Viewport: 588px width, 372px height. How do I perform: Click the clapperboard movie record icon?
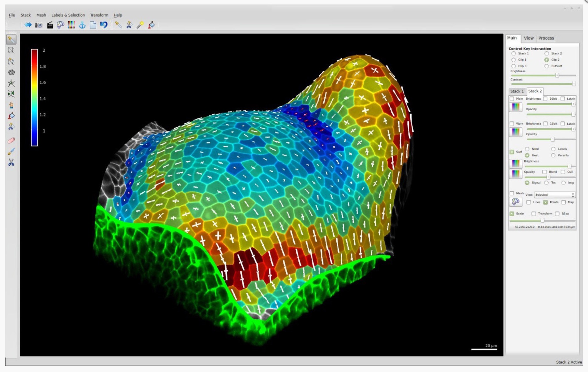[x=50, y=25]
